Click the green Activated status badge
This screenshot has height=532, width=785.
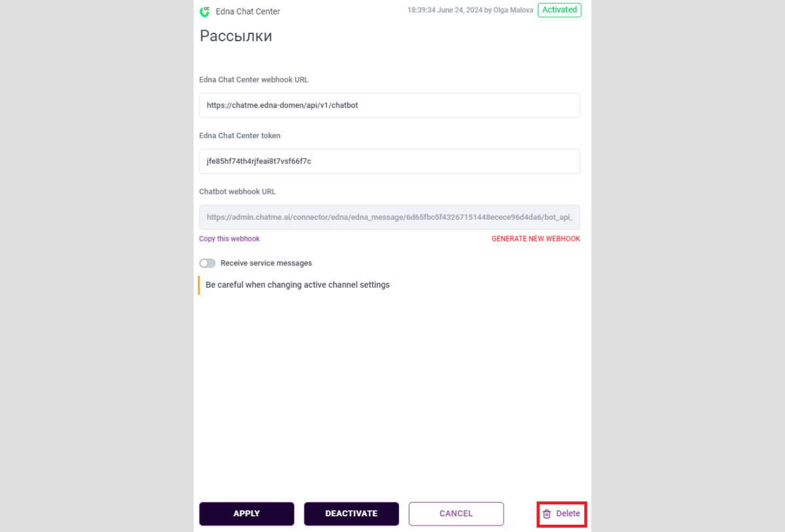[x=559, y=10]
